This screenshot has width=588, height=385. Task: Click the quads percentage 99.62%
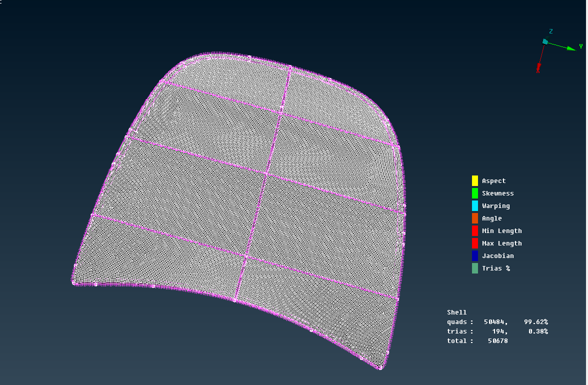tap(535, 322)
